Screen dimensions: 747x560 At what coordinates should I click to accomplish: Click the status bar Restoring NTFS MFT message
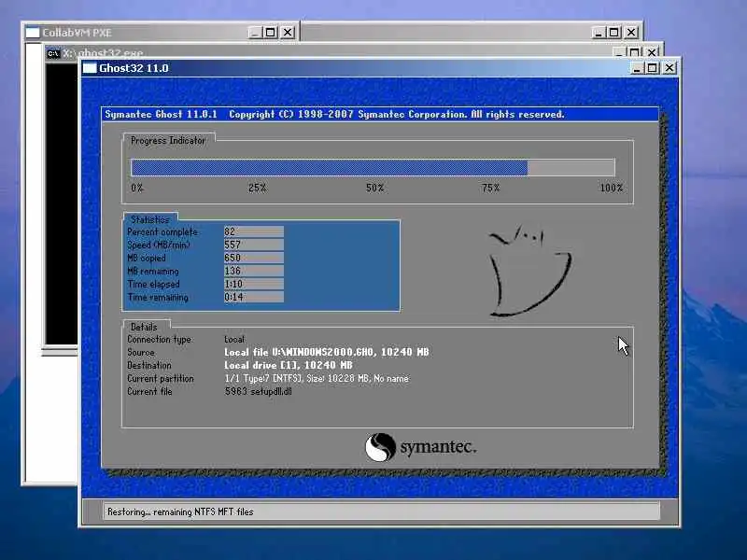coord(180,511)
